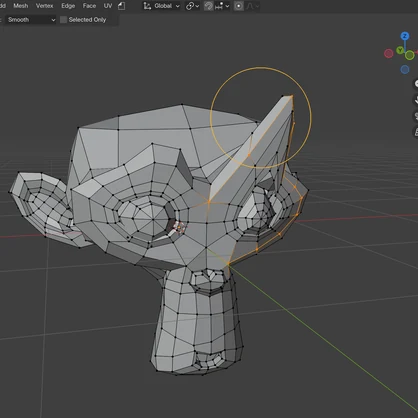Open the snapping options dropdown
This screenshot has width=418, height=418.
pos(222,6)
